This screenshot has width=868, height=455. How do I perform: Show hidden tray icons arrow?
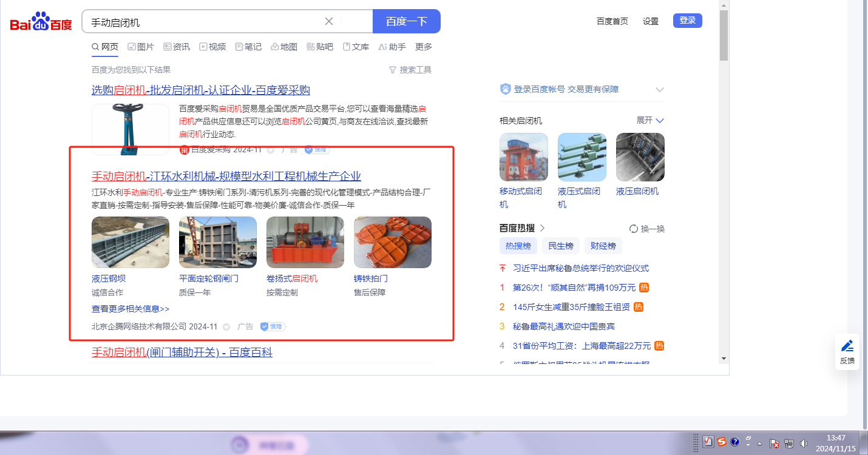759,443
